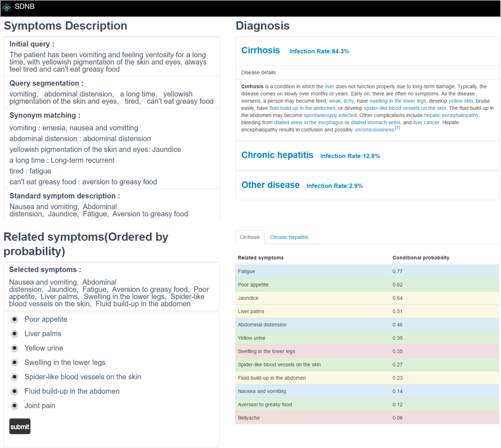Open the itchy link
This screenshot has height=448, width=501.
349,101
